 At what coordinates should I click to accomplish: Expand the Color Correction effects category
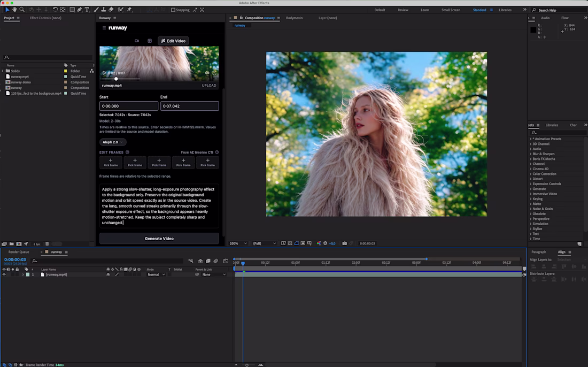coord(531,174)
